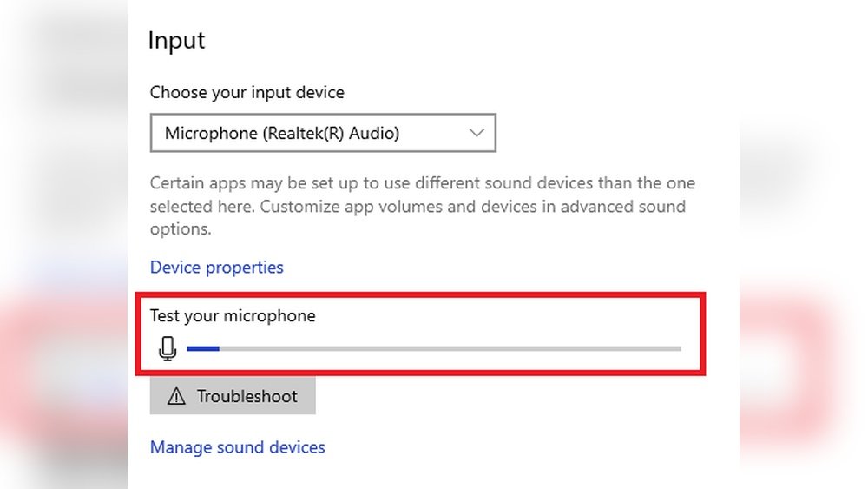Click the far right end of the microphone test bar
The image size is (868, 489).
tap(678, 349)
